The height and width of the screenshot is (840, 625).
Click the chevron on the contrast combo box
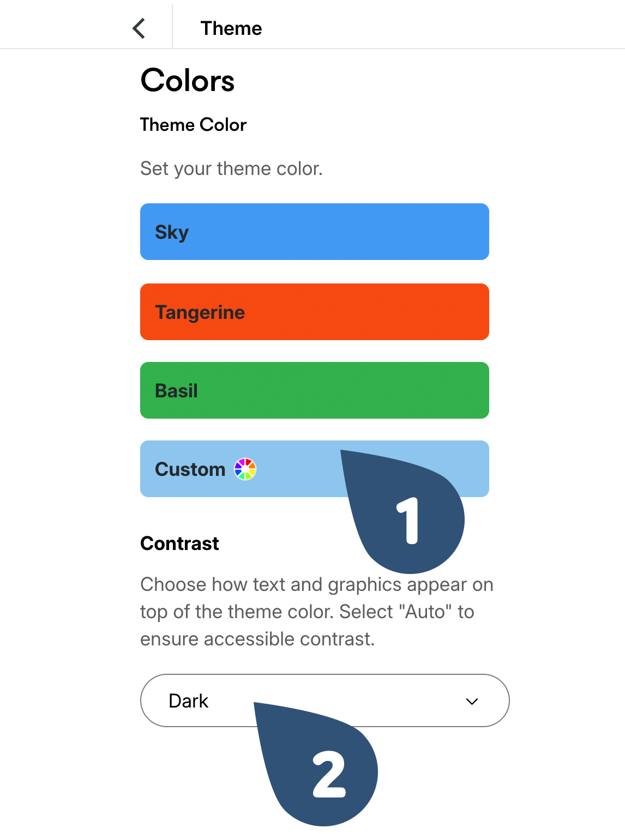tap(472, 701)
